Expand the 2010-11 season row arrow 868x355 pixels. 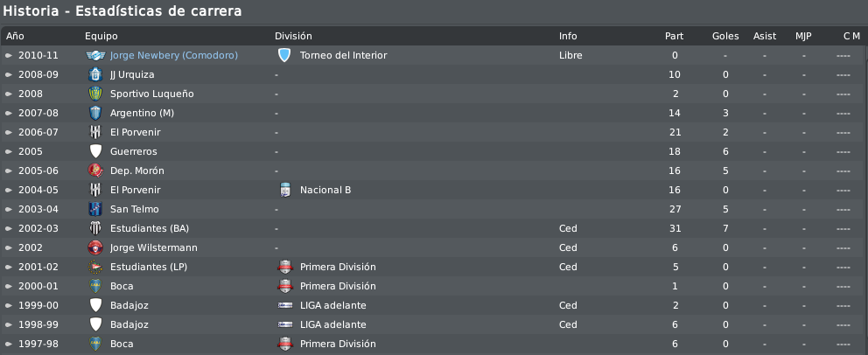(9, 55)
